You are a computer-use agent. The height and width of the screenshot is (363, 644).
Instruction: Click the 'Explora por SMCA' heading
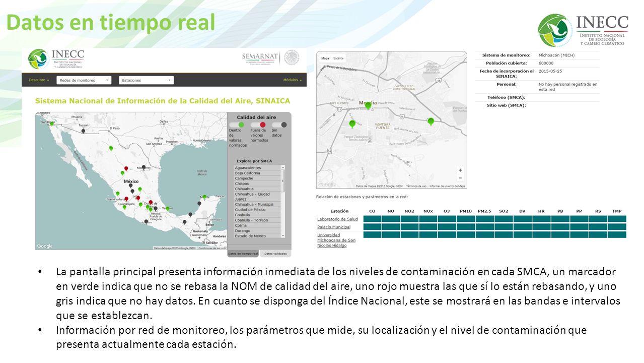[254, 161]
